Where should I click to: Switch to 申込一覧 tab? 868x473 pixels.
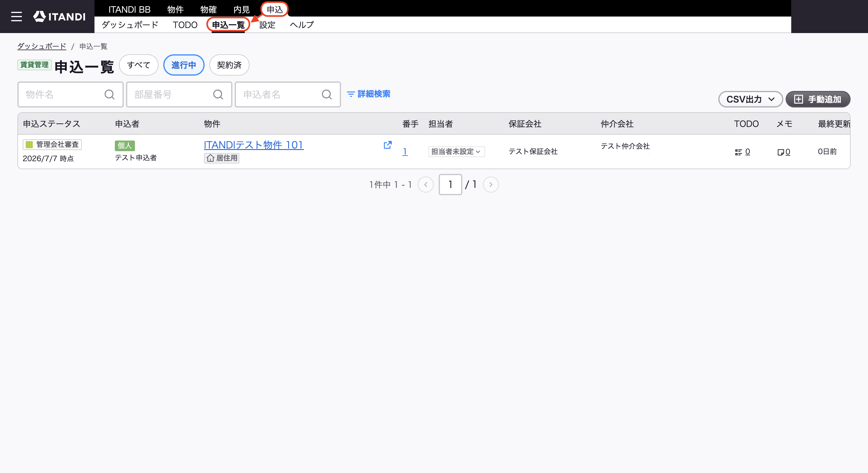click(228, 25)
